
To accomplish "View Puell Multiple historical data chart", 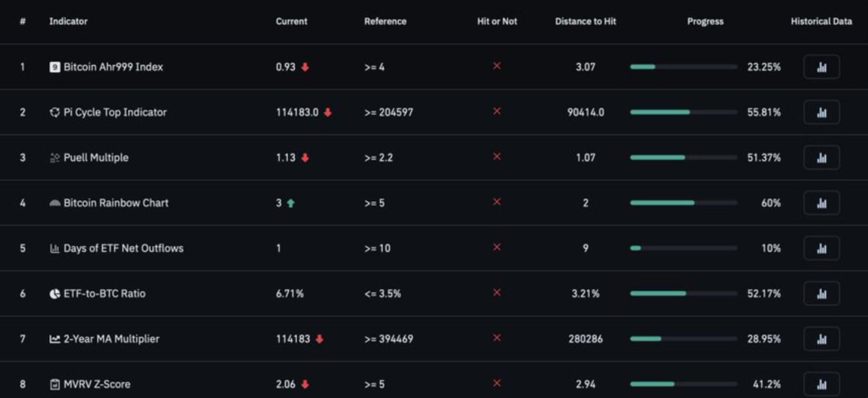I will [821, 158].
